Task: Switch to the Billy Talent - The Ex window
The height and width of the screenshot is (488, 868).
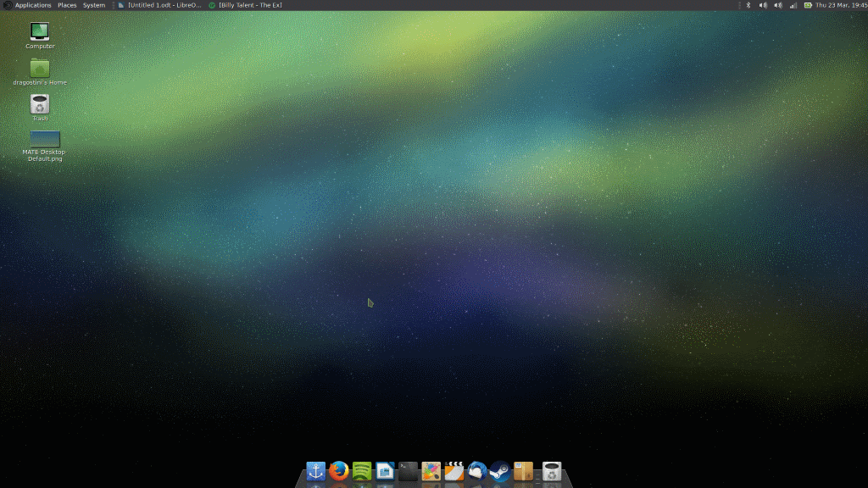Action: [x=250, y=5]
